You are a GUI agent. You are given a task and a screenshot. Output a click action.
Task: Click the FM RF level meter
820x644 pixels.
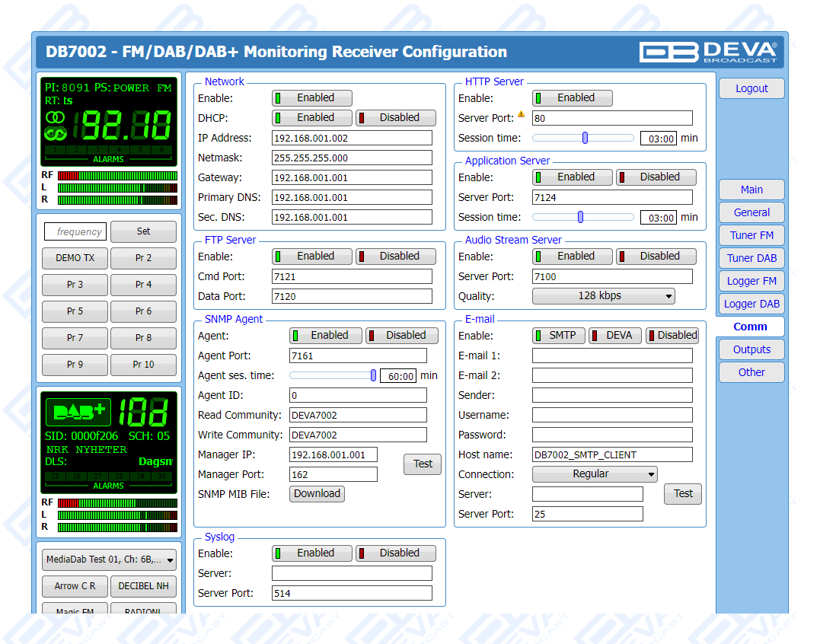[117, 176]
